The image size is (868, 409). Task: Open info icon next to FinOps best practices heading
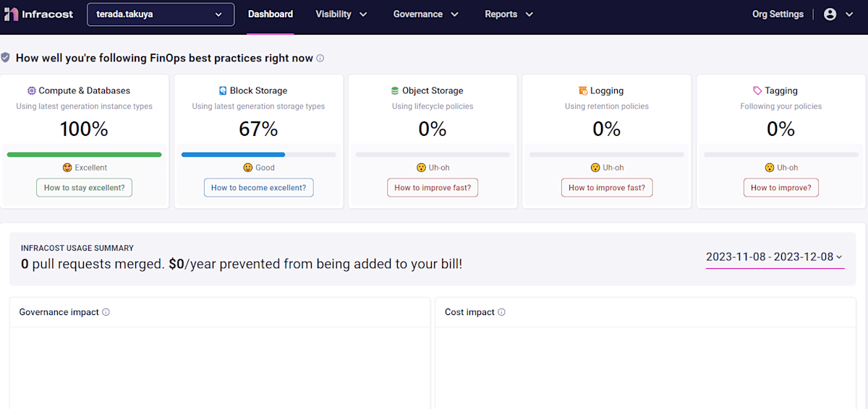320,58
